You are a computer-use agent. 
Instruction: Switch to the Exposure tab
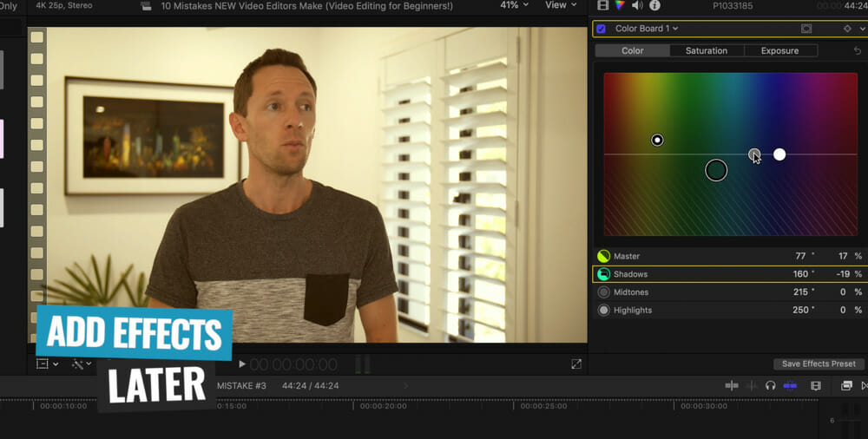point(779,51)
